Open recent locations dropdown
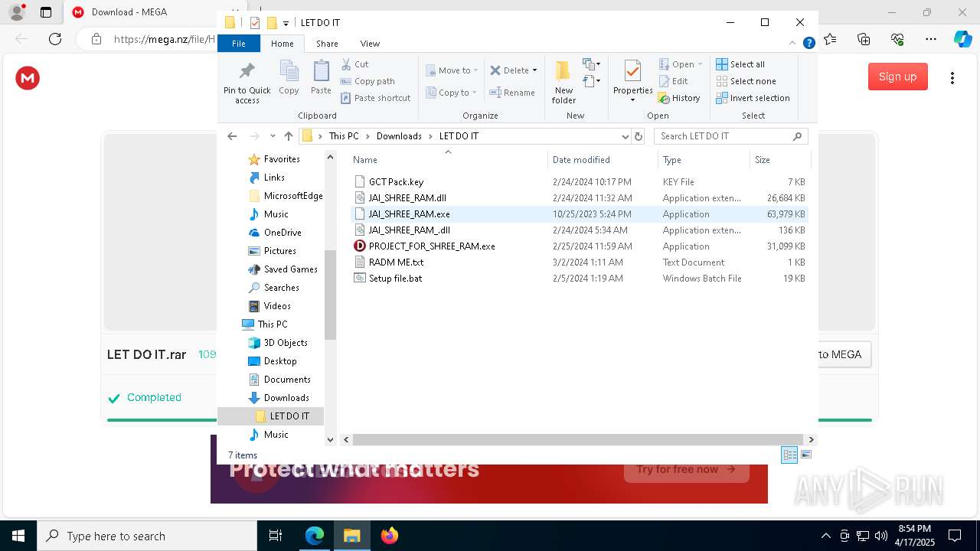 [x=273, y=136]
